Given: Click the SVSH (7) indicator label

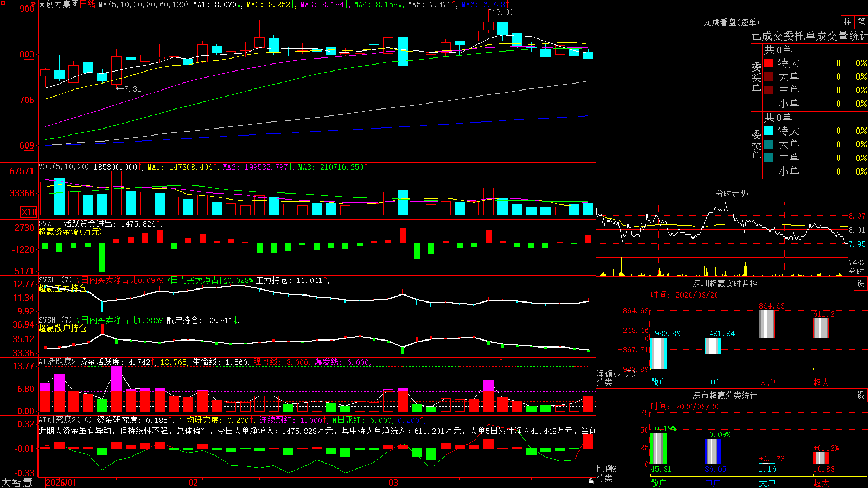Looking at the screenshot, I should click(x=55, y=320).
